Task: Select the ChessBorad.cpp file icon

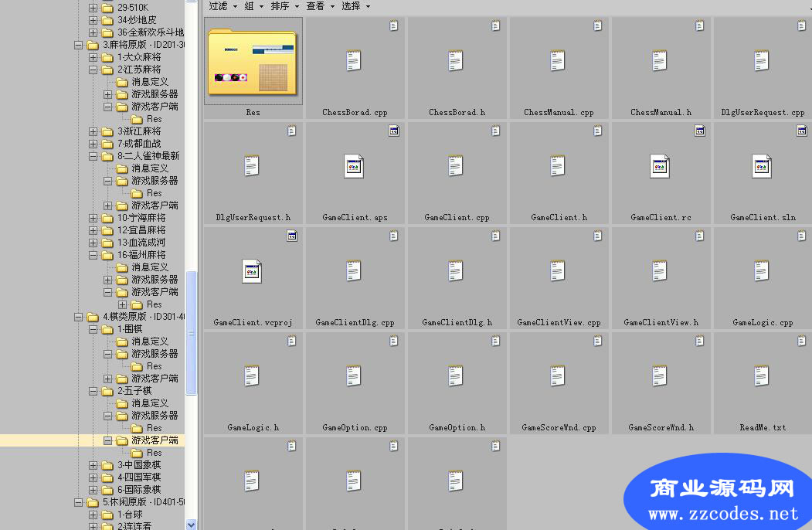Action: point(353,60)
